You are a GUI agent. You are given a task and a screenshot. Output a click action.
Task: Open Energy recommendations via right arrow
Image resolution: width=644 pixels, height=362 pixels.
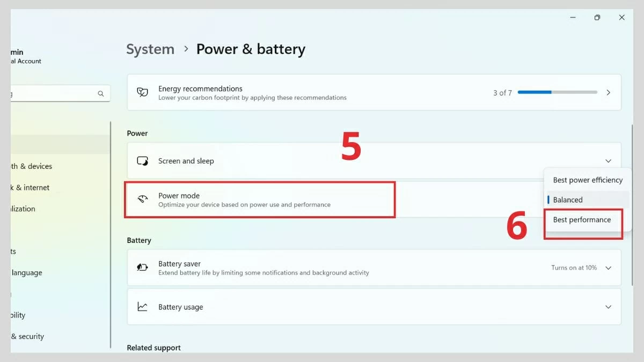[x=608, y=92]
